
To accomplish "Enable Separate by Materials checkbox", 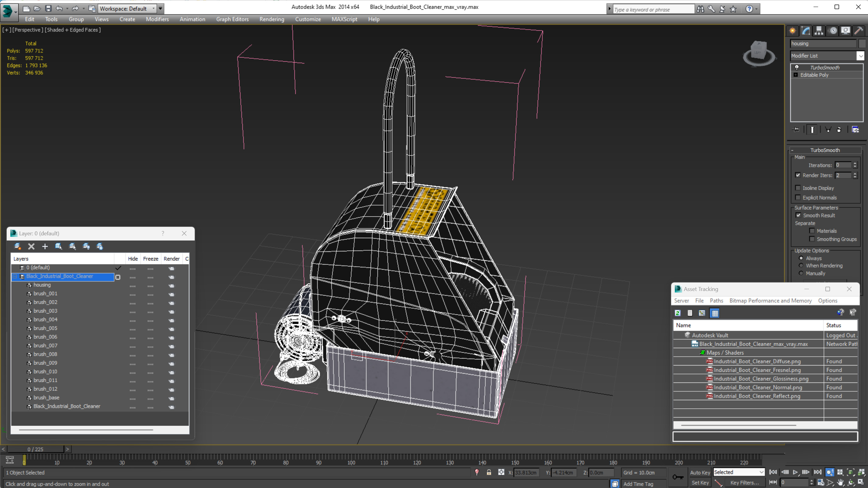I will pos(812,231).
